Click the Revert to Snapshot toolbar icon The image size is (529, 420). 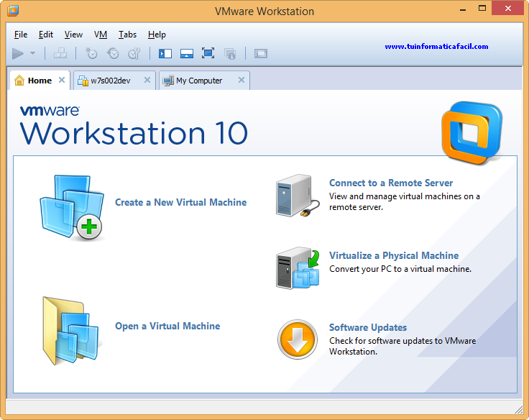pyautogui.click(x=113, y=53)
